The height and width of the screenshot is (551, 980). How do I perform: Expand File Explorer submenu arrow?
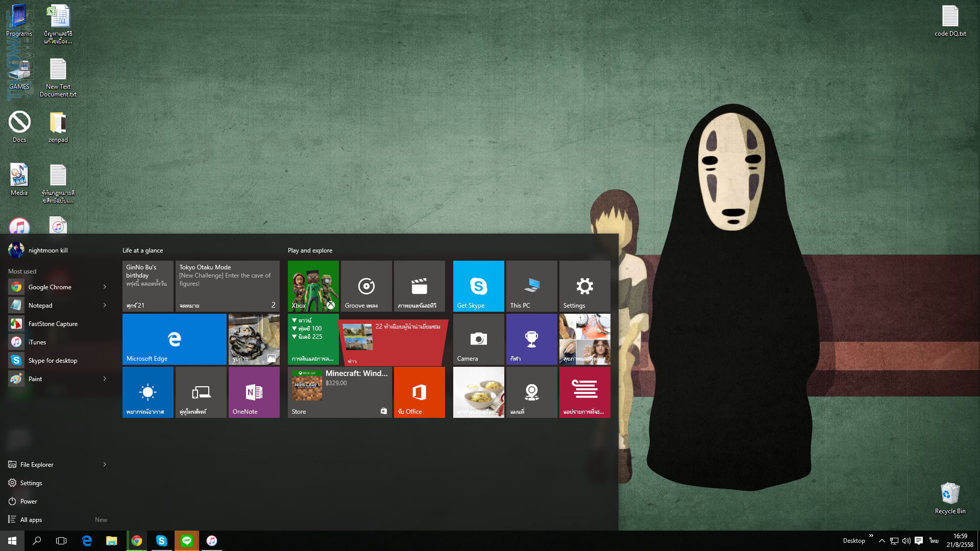(105, 464)
